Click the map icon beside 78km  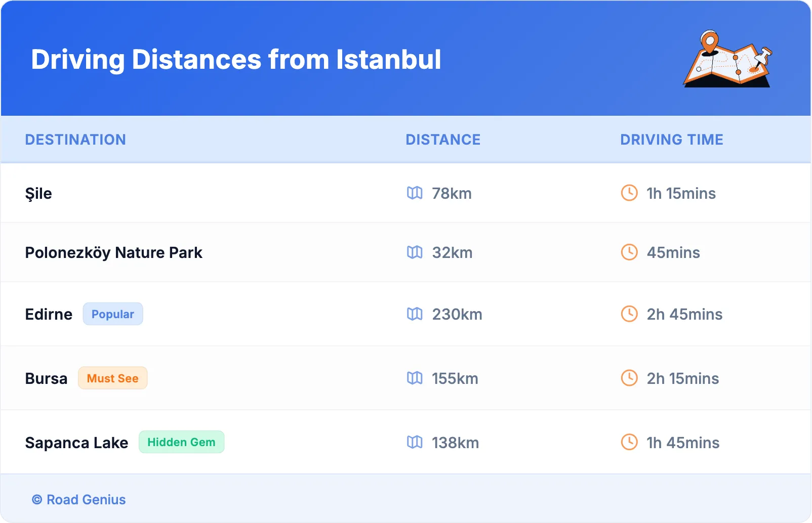(x=415, y=193)
